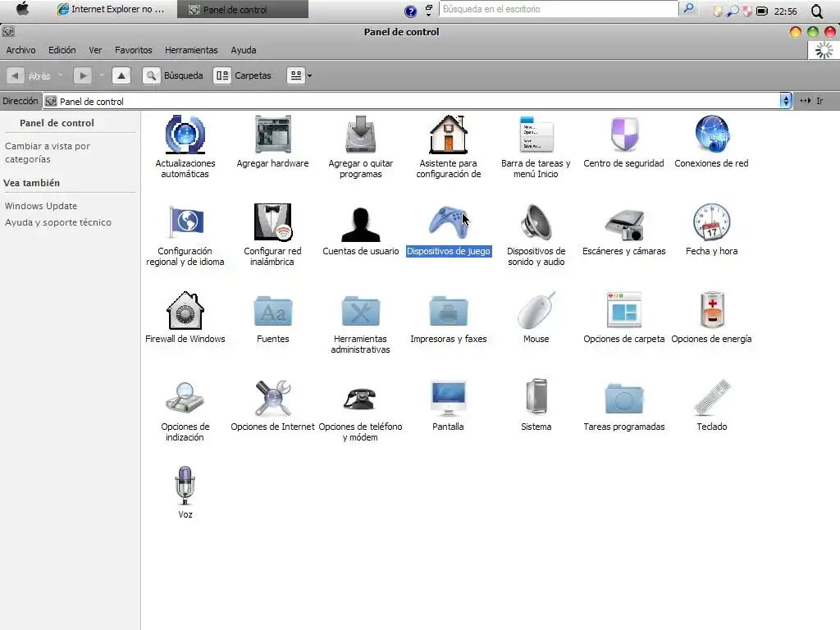Click the desktop search magnifier button
Image resolution: width=840 pixels, height=630 pixels.
point(689,8)
